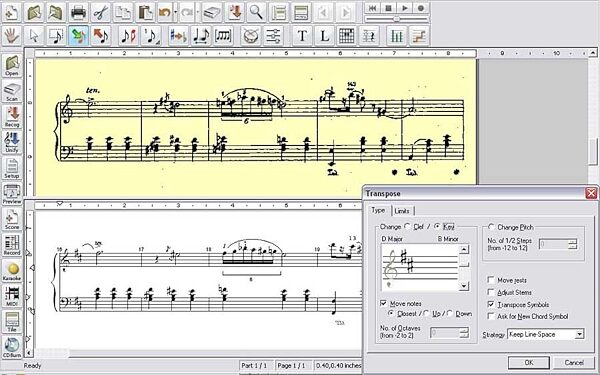Select the Clef radio button

click(x=407, y=227)
